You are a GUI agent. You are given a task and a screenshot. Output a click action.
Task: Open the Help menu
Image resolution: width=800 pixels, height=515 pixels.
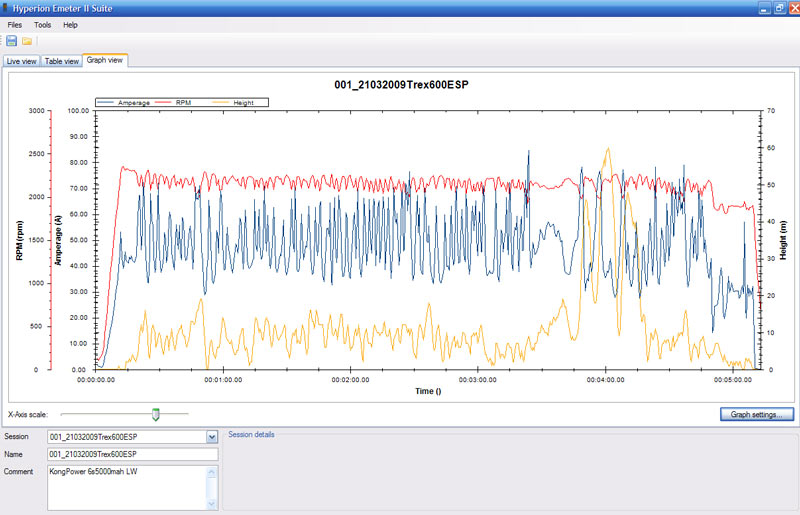pos(70,24)
